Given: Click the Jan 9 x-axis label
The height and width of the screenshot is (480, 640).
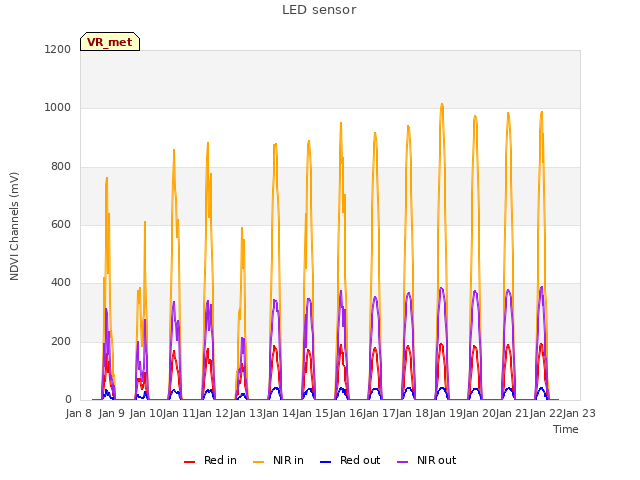Looking at the screenshot, I should [x=112, y=413].
